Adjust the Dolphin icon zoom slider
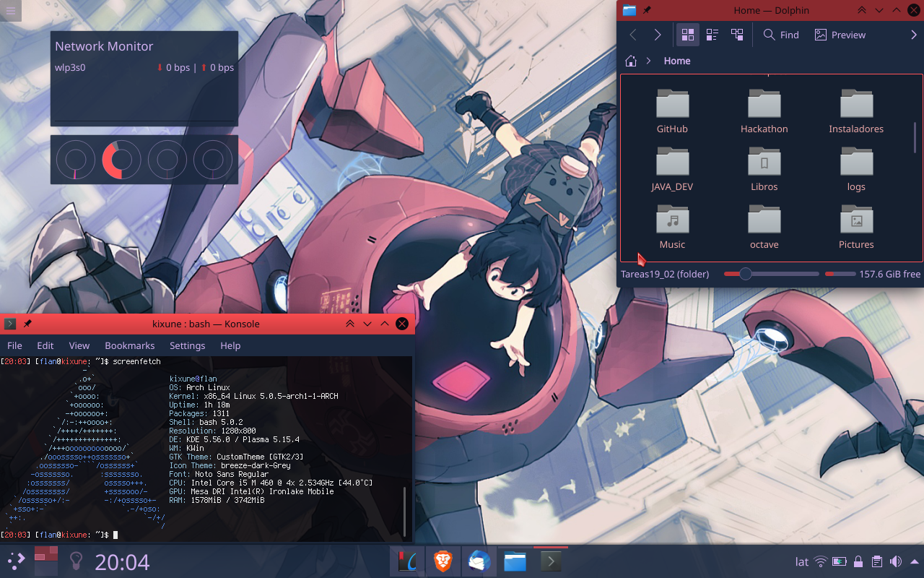This screenshot has height=578, width=924. [x=746, y=274]
